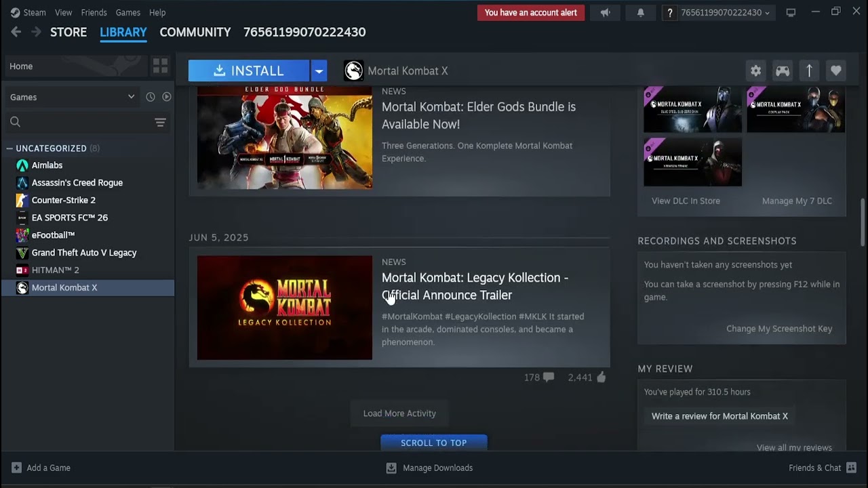
Task: Open Manage My 7 DLC link
Action: click(797, 201)
